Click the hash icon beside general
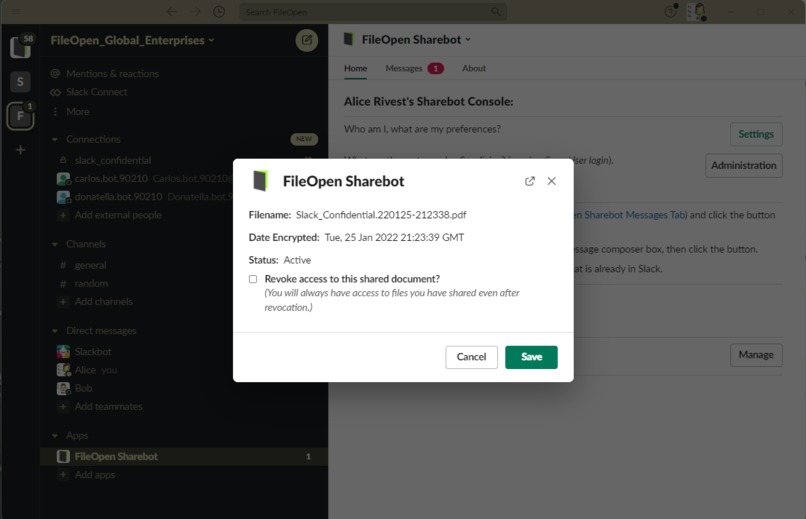The height and width of the screenshot is (519, 806). coord(63,265)
